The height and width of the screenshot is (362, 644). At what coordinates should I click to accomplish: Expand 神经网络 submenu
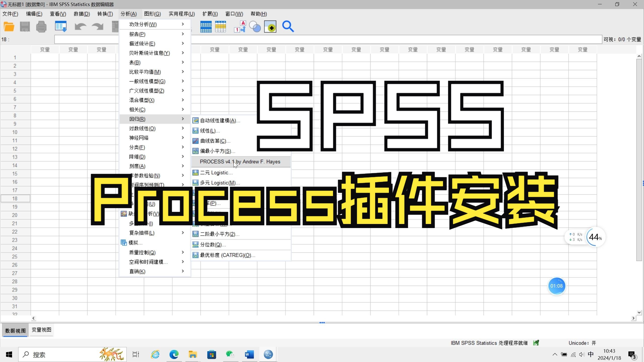(155, 138)
